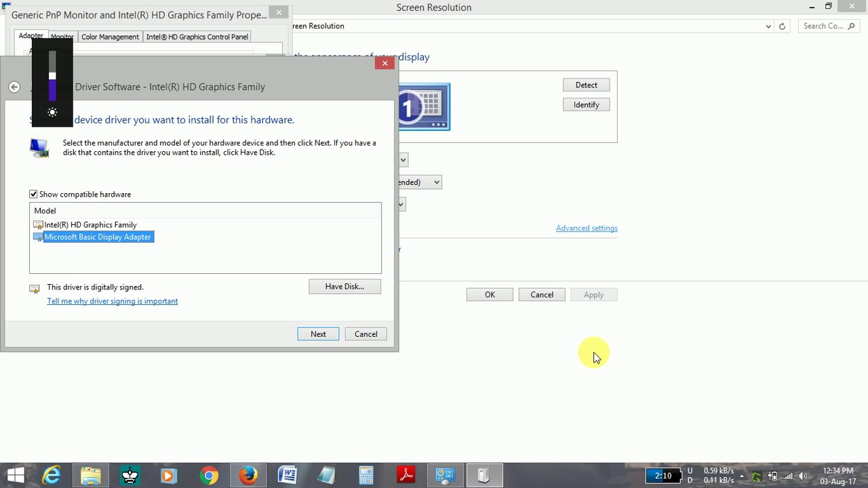The height and width of the screenshot is (488, 868).
Task: Click the Model column header
Action: (205, 211)
